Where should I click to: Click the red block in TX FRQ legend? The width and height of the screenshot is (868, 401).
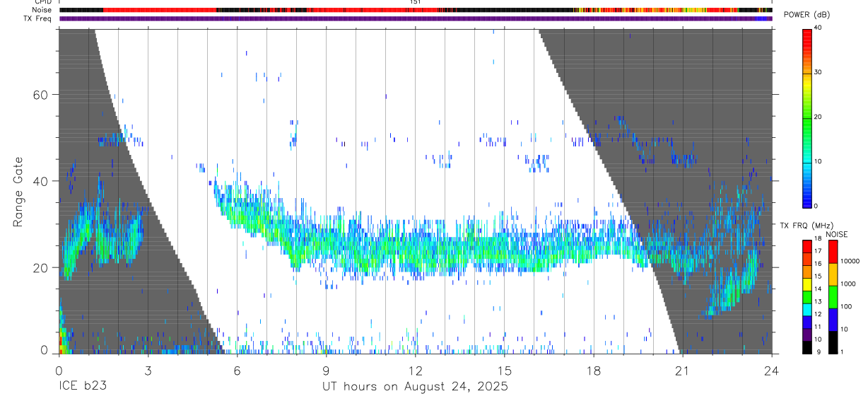[x=807, y=246]
